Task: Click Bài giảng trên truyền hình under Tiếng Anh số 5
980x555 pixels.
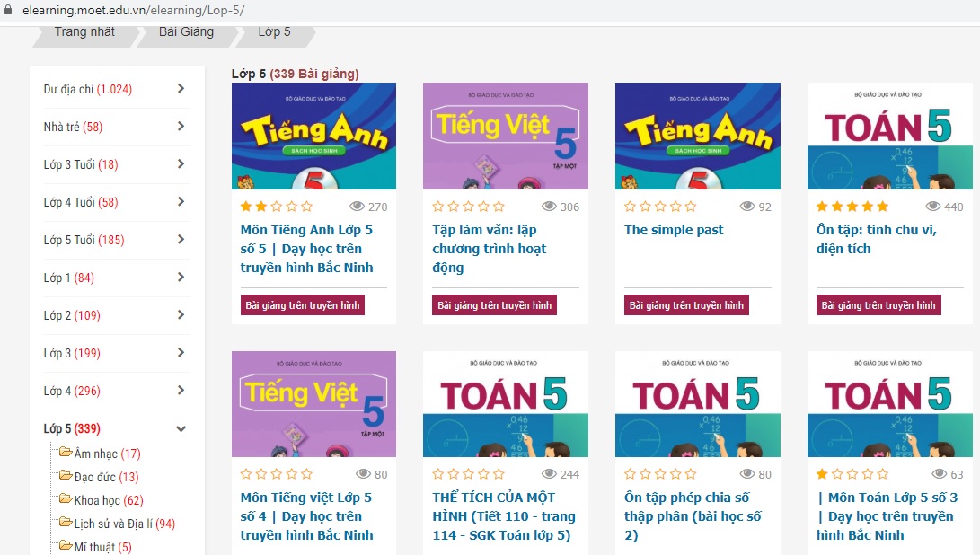Action: [x=303, y=305]
